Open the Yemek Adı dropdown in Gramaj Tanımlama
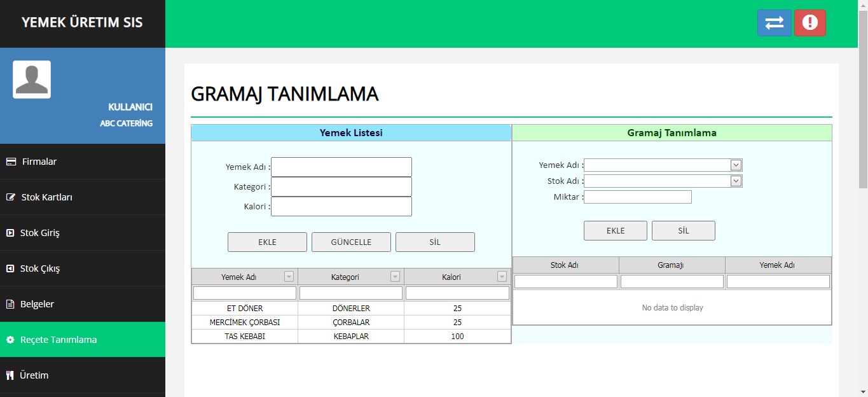 tap(736, 165)
